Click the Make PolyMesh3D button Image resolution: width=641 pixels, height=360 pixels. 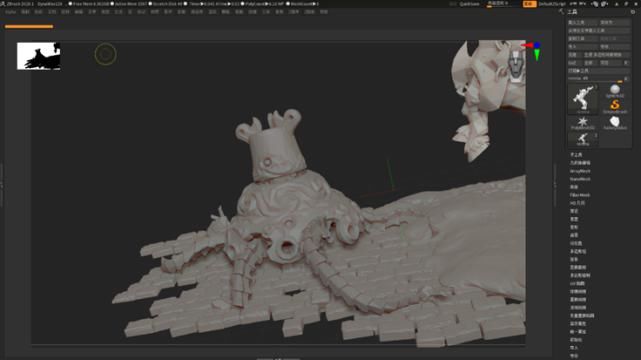pos(606,55)
